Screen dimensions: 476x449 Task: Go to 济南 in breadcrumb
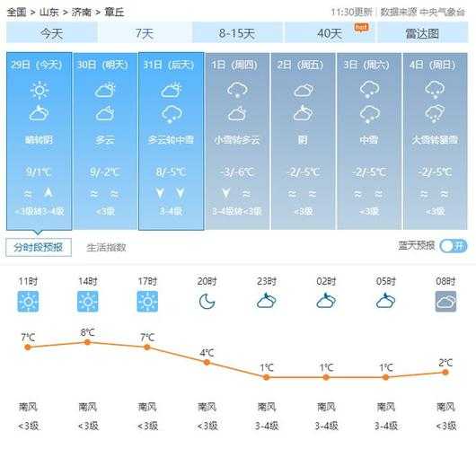pos(82,13)
